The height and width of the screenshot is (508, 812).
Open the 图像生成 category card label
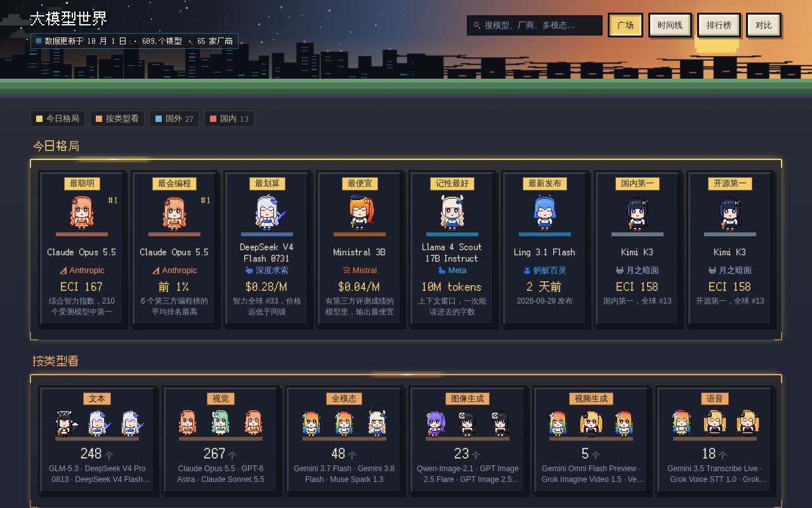pos(468,399)
